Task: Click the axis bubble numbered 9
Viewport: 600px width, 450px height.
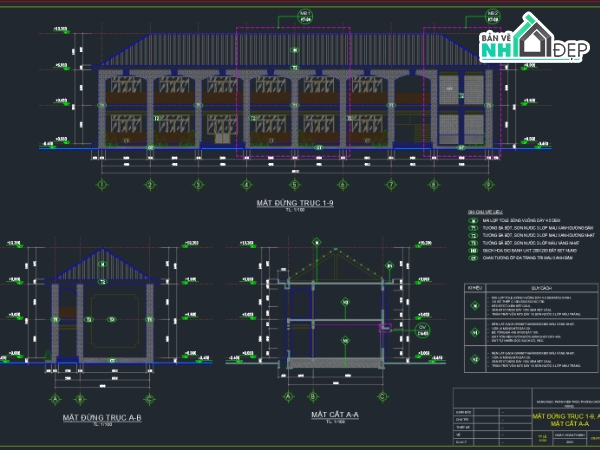Action: tap(488, 185)
